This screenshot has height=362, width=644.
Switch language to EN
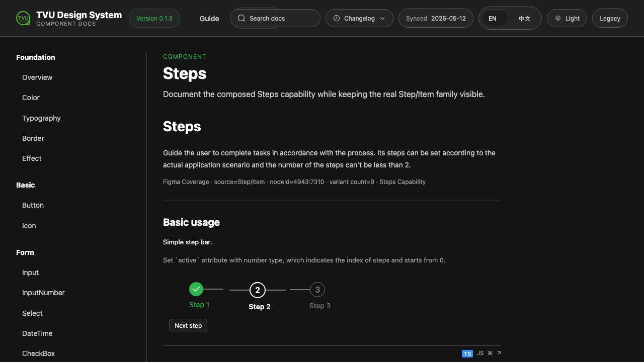click(493, 18)
